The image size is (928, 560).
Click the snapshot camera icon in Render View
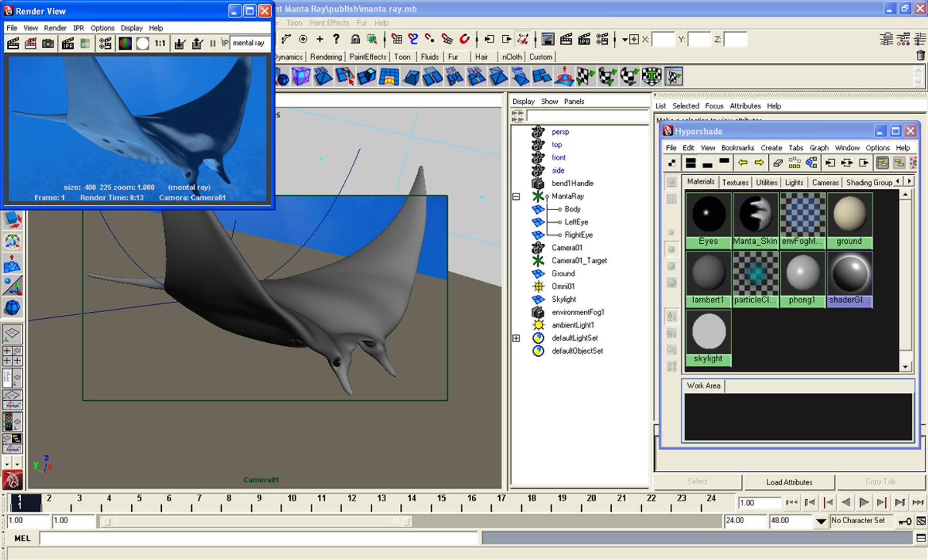click(48, 44)
